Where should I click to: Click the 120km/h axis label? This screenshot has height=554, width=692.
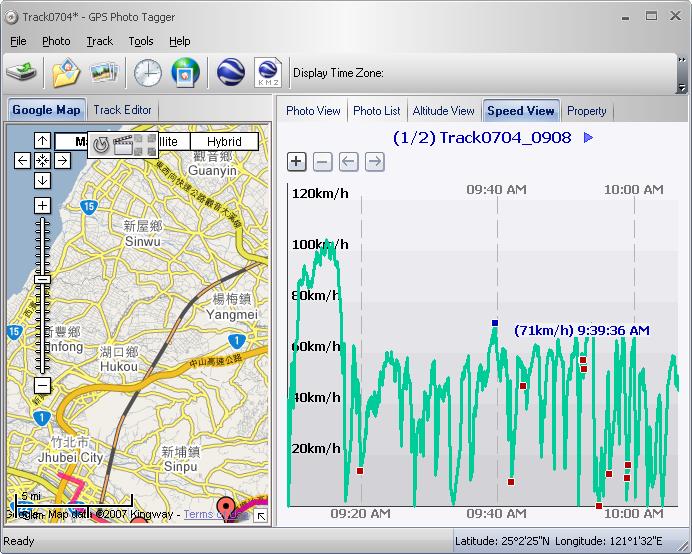(320, 193)
